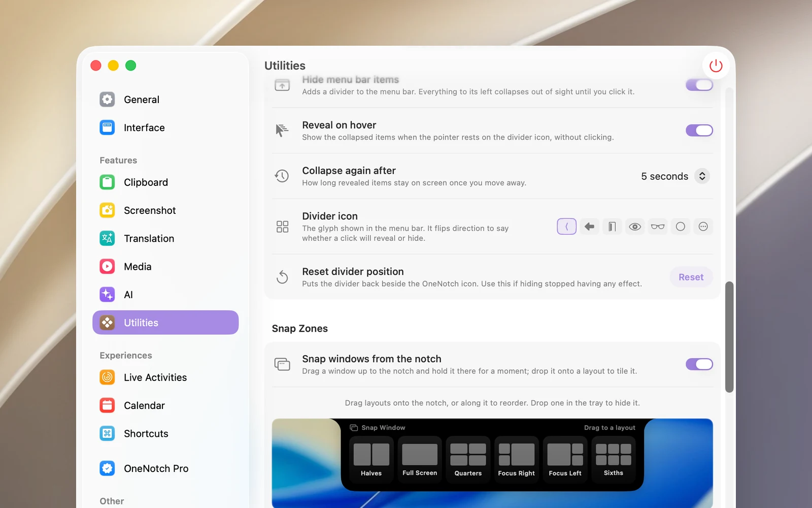812x508 pixels.
Task: Toggle Snap windows from the notch switch
Action: coord(699,364)
